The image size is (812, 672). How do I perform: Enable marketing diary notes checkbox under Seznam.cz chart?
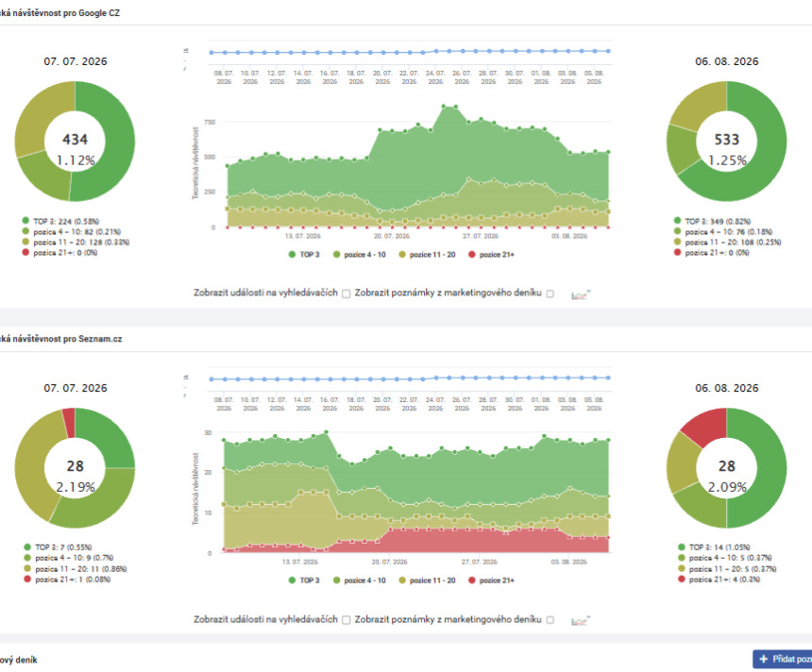pyautogui.click(x=550, y=620)
